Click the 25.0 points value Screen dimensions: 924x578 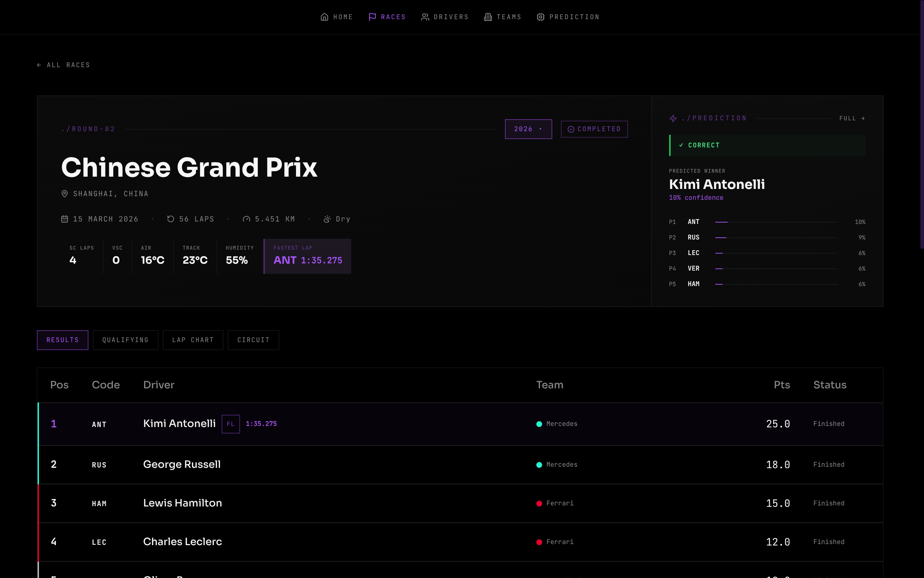coord(778,424)
